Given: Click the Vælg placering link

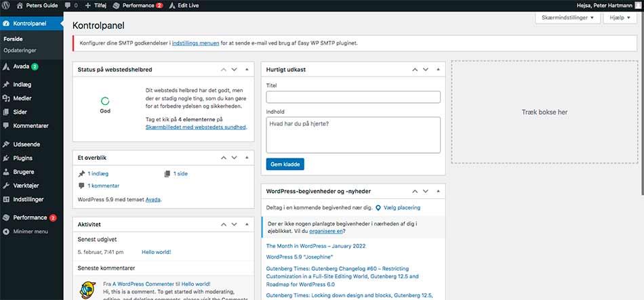Looking at the screenshot, I should pyautogui.click(x=402, y=208).
